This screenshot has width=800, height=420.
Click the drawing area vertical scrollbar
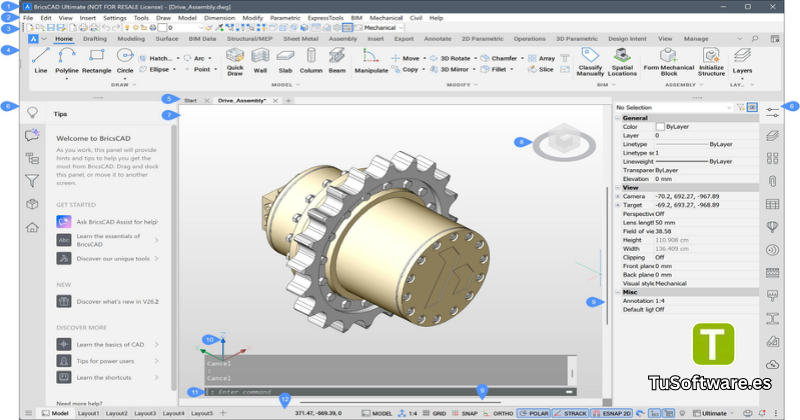607,255
